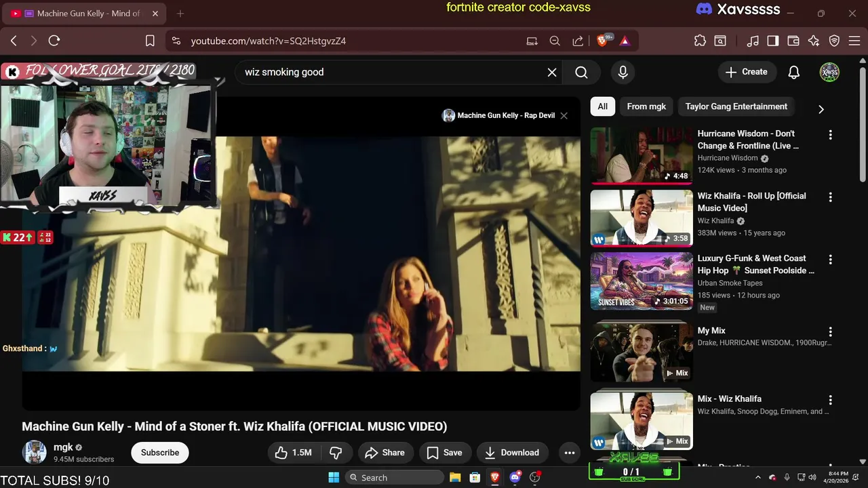Select the From mgk filter chip
Image resolution: width=868 pixels, height=488 pixels.
(x=646, y=106)
